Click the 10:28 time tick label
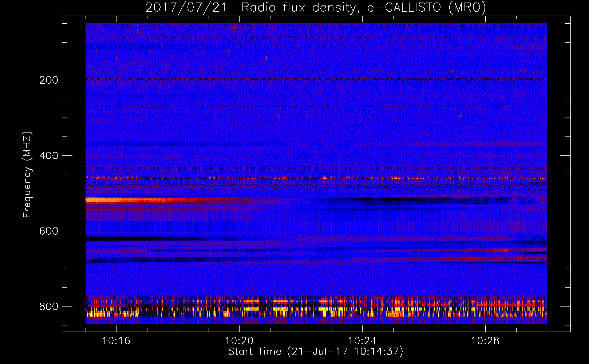This screenshot has width=589, height=364. tap(485, 341)
